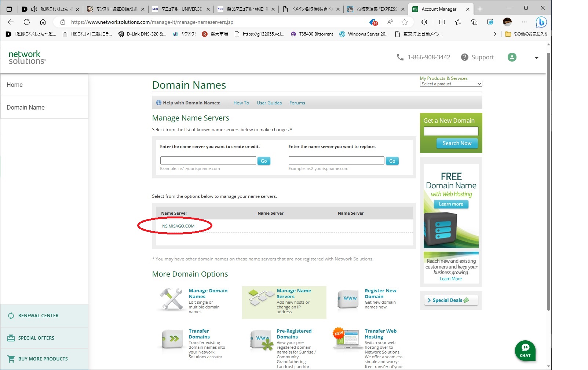
Task: Go back to the previous page
Action: (x=11, y=22)
